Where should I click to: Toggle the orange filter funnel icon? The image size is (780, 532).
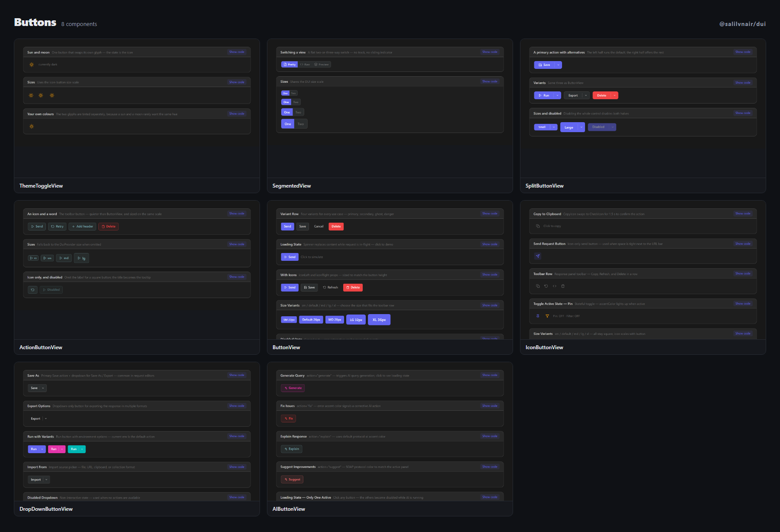coord(547,316)
